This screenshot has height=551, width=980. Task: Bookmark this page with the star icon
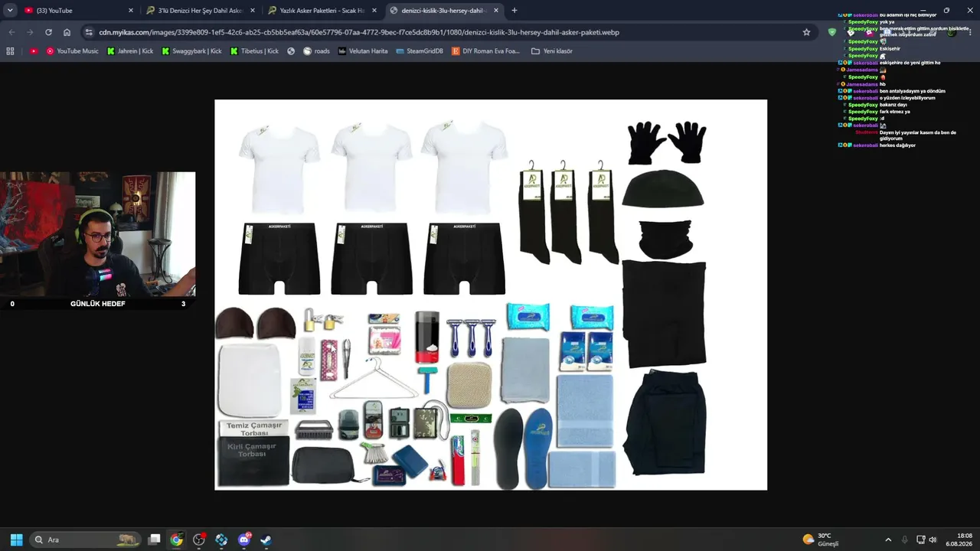click(806, 32)
